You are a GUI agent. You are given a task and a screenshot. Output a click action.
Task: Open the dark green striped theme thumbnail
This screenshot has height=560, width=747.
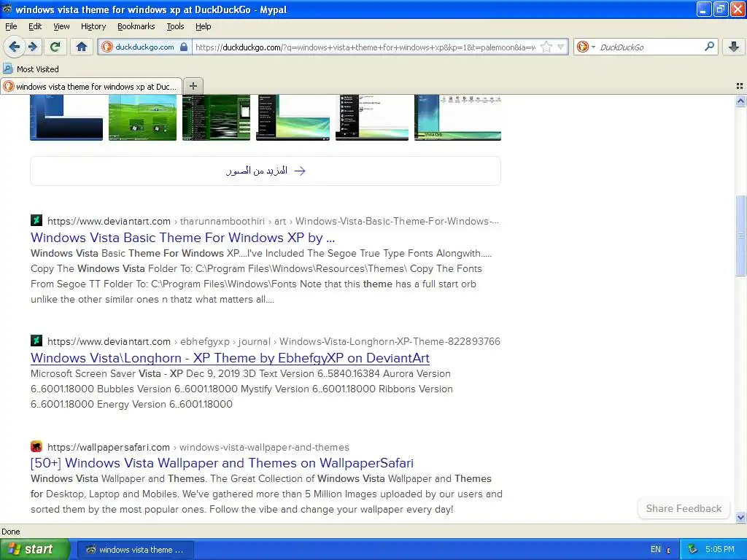click(216, 117)
